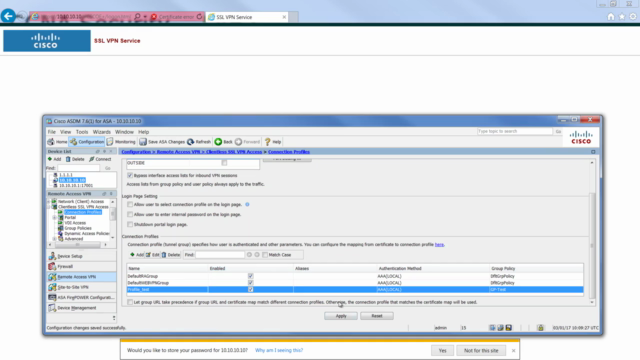Open the File menu
Image resolution: width=640 pixels, height=360 pixels.
[51, 132]
